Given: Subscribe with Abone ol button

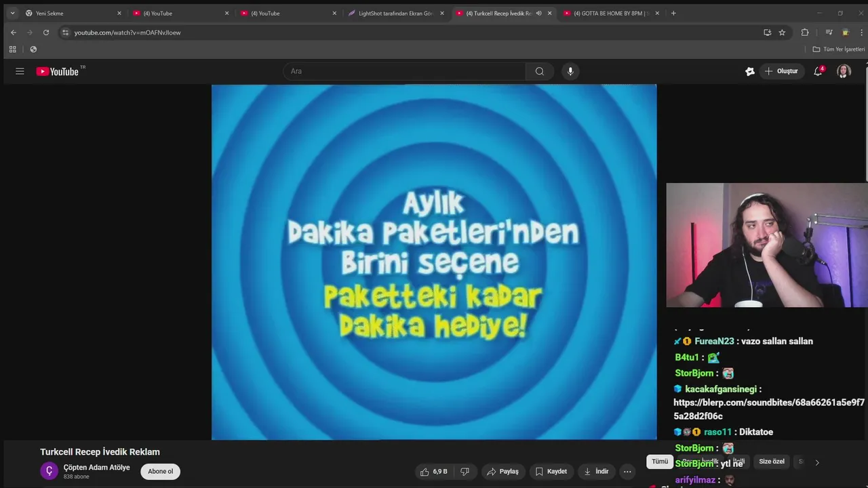Looking at the screenshot, I should [x=161, y=471].
